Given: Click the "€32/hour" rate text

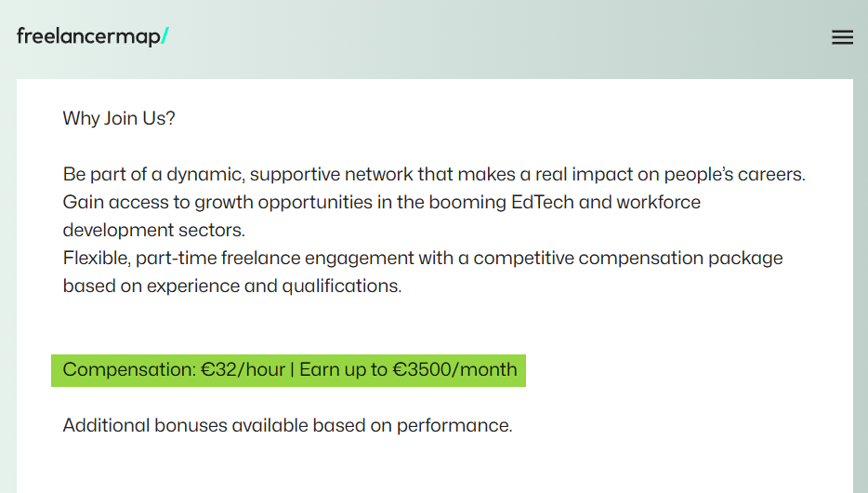Looking at the screenshot, I should tap(243, 369).
